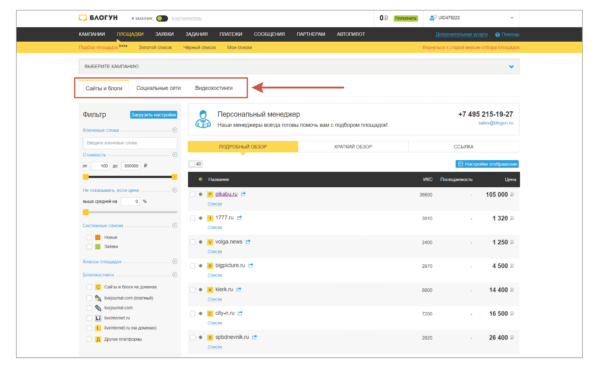Click the yellow platform icon before city-n.ru
Image resolution: width=600 pixels, height=374 pixels.
click(x=210, y=314)
